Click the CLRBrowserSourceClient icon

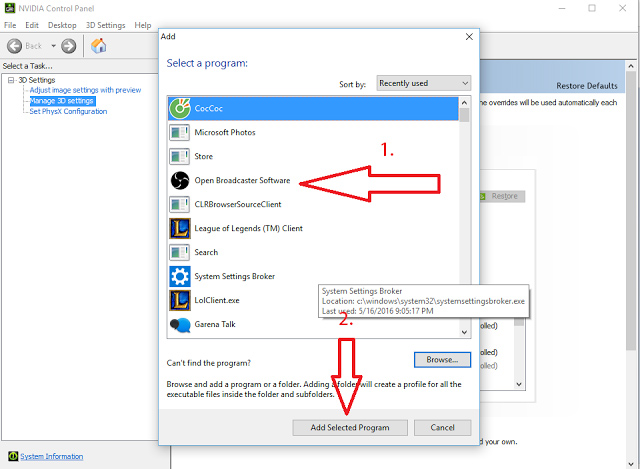click(180, 204)
